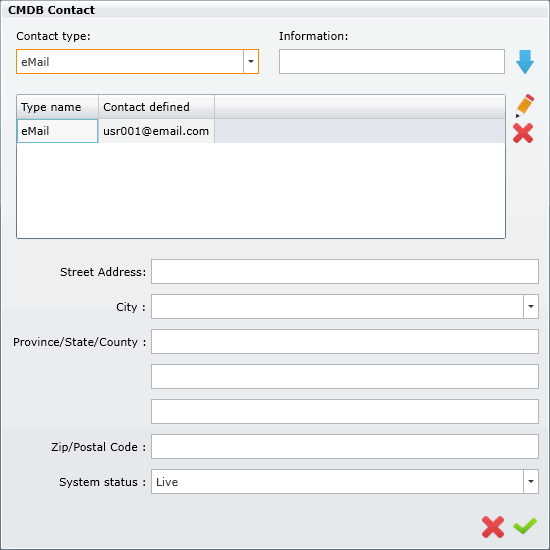Expand the City dropdown arrow

531,307
